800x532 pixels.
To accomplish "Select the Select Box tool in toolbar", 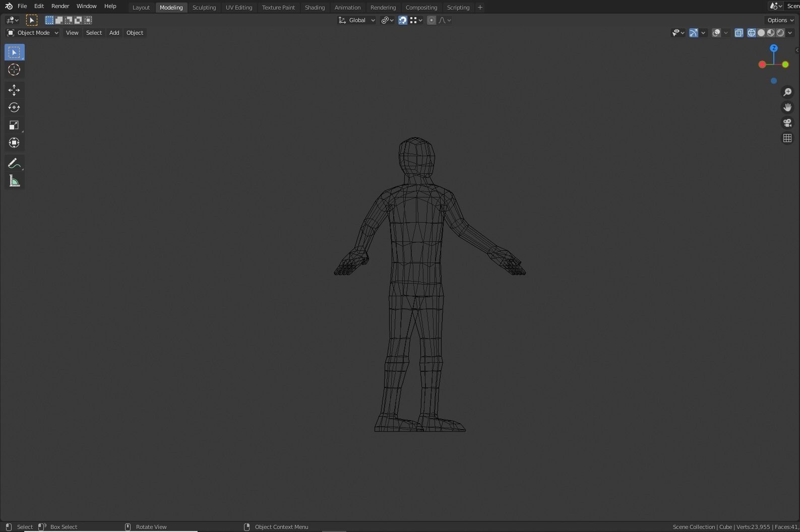I will click(x=14, y=52).
